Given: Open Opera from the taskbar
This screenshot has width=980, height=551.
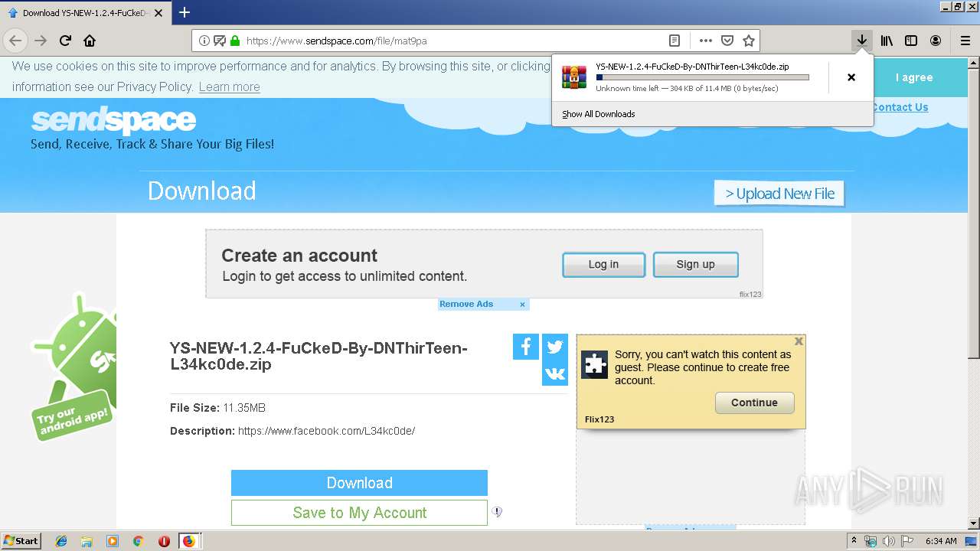Looking at the screenshot, I should click(164, 541).
